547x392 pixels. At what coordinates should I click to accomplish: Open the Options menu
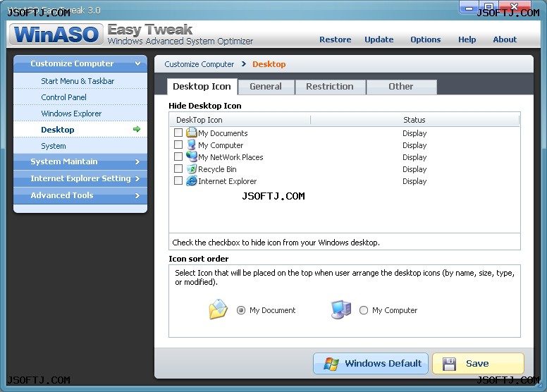pos(425,39)
